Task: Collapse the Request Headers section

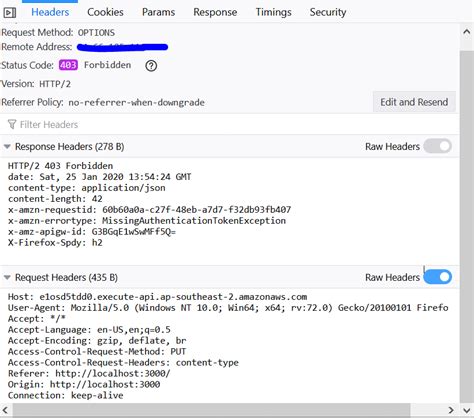Action: tap(7, 277)
